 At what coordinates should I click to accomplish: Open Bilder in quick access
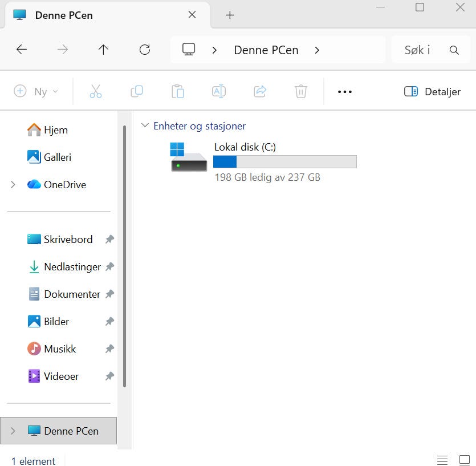click(48, 321)
